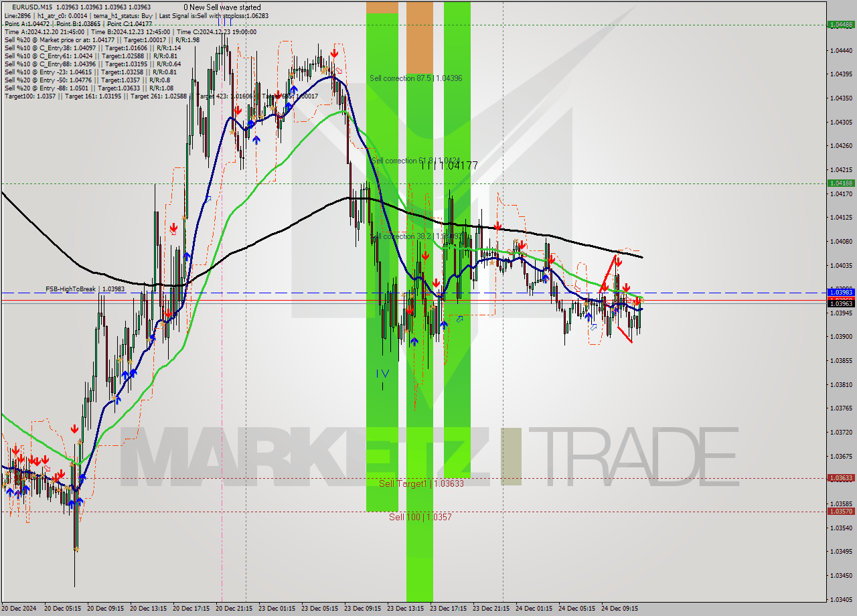Click the '23 Dec 09:15' time label
This screenshot has width=857, height=616.
[x=362, y=609]
